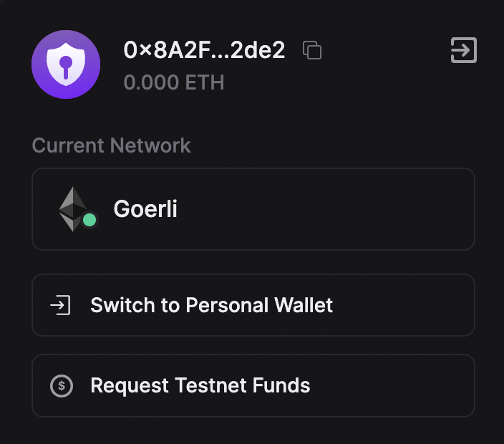Open the Goerli network selector
This screenshot has height=444, width=504.
coord(253,209)
